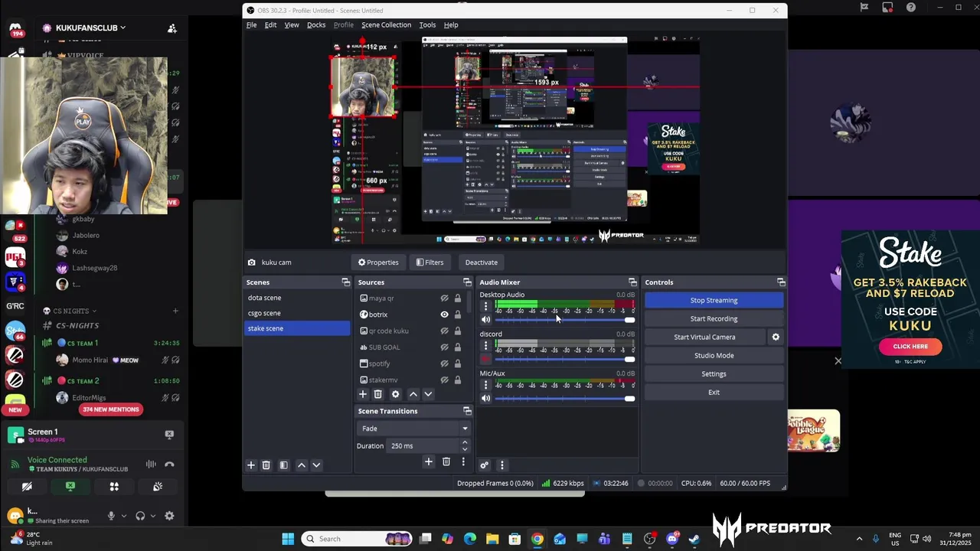Adjust discord volume slider
The width and height of the screenshot is (980, 551).
pyautogui.click(x=565, y=360)
